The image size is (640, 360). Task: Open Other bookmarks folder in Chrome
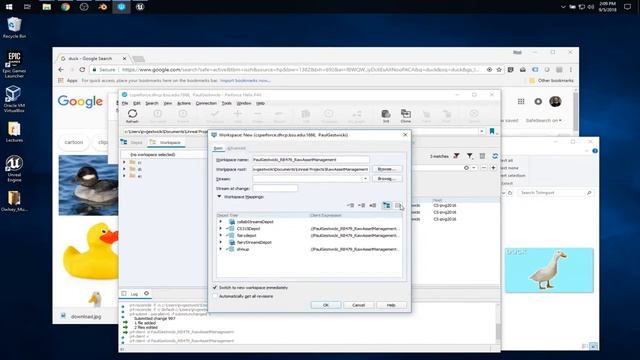tap(551, 80)
